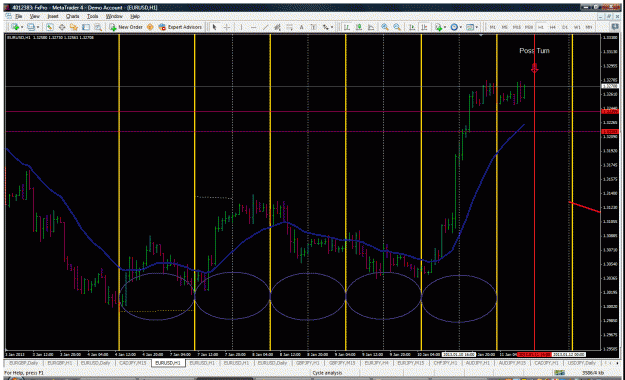Pick the vertical line drawing tool
The height and width of the screenshot is (380, 625).
241,27
